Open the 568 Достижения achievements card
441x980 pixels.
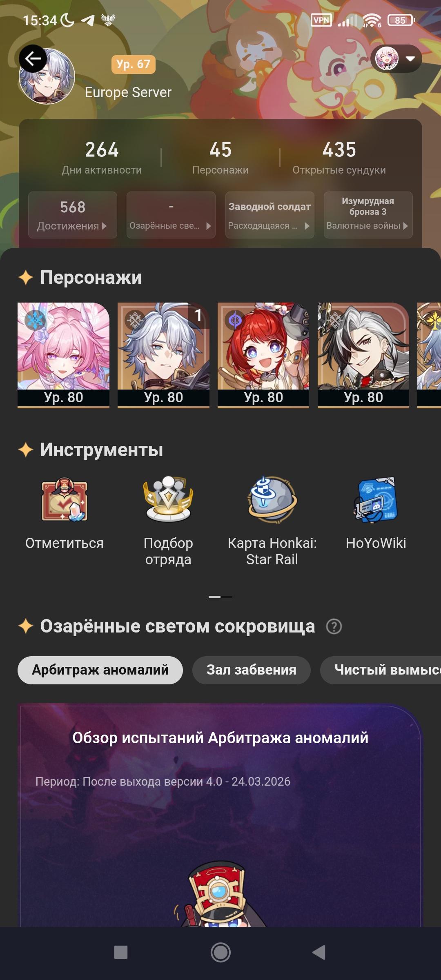pyautogui.click(x=73, y=215)
